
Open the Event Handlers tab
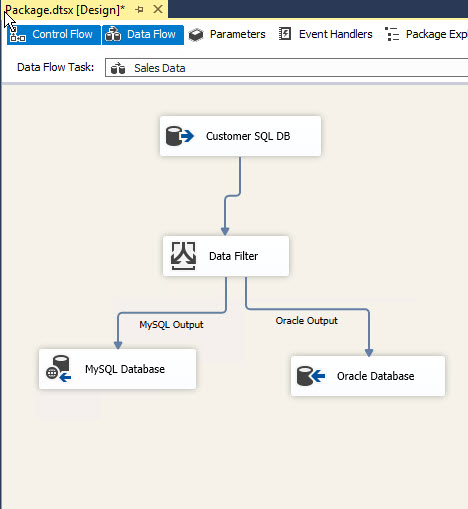pyautogui.click(x=326, y=34)
